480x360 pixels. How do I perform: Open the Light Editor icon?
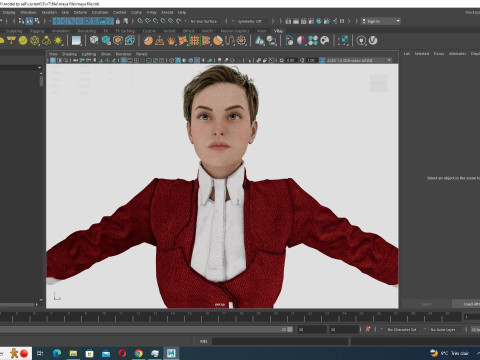click(335, 21)
